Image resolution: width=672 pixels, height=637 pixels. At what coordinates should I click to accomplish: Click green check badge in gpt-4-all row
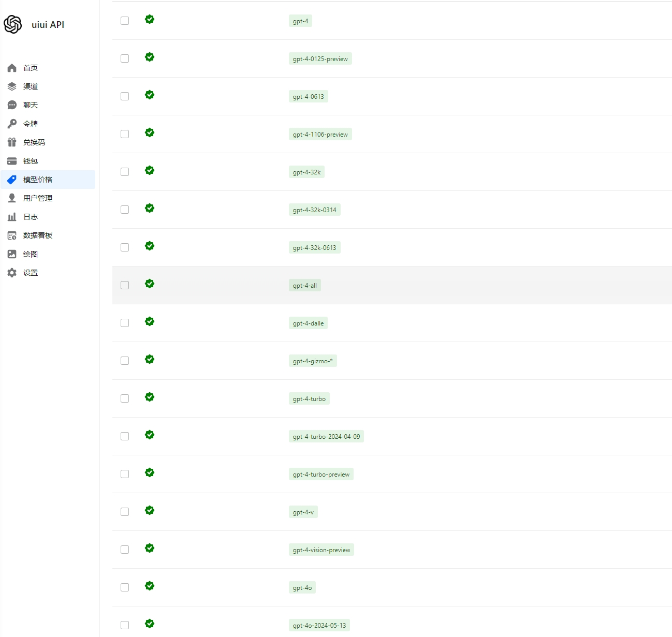tap(150, 284)
